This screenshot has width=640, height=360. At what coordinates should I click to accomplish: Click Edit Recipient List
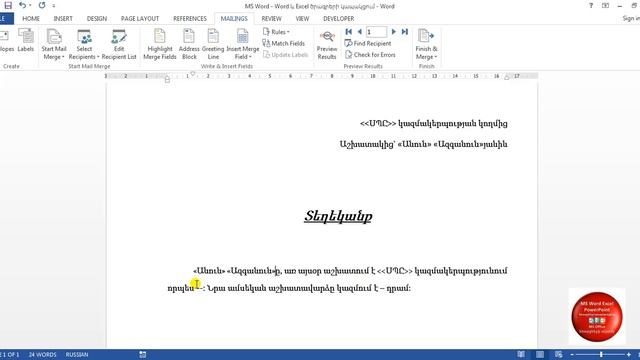pos(119,44)
